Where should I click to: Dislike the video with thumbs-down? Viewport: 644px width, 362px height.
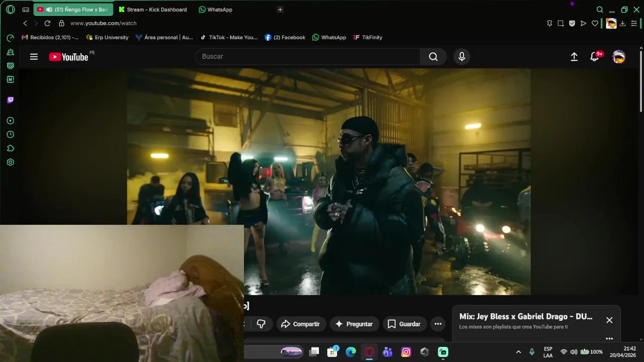click(261, 324)
